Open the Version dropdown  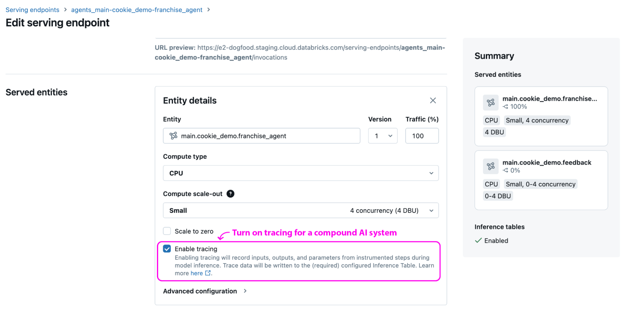[383, 136]
